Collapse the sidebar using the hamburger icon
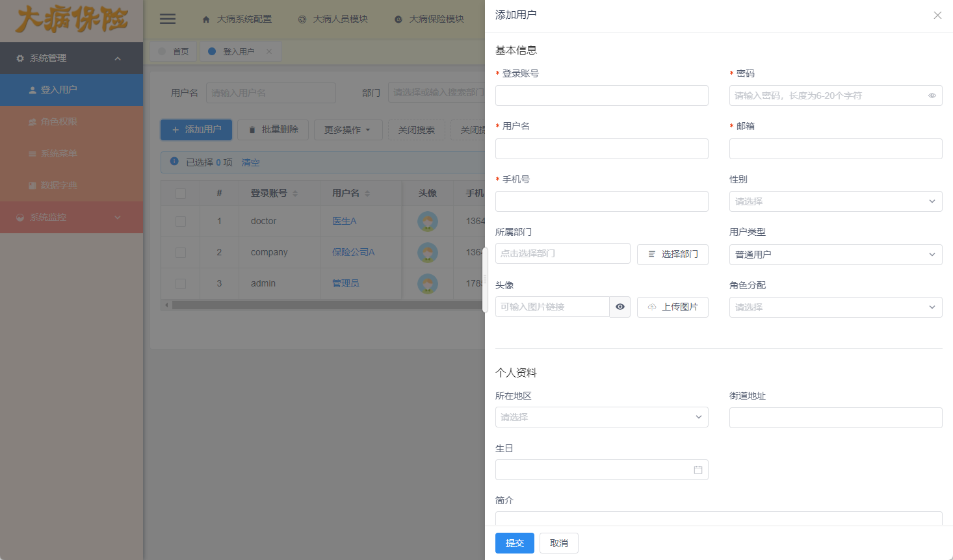Screen dimensions: 953x560 [x=167, y=18]
